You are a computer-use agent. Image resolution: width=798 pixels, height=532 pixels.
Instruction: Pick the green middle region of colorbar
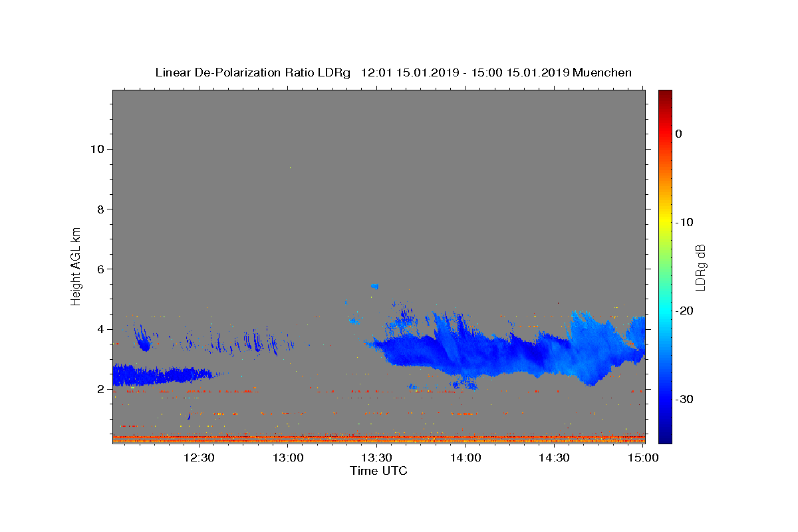point(665,266)
